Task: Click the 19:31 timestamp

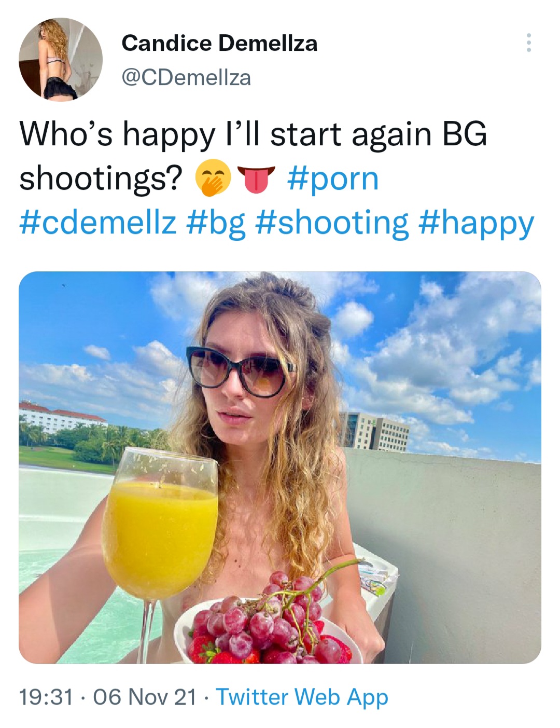Action: [46, 697]
